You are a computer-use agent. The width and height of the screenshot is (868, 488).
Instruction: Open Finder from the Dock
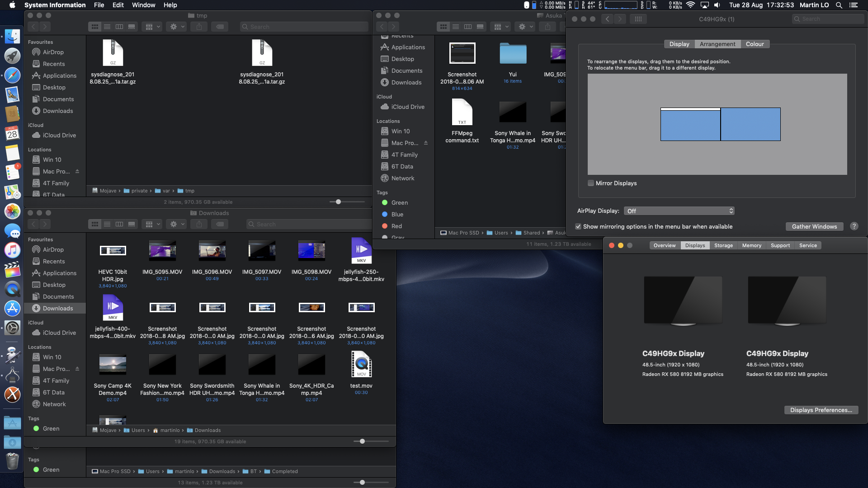click(12, 37)
